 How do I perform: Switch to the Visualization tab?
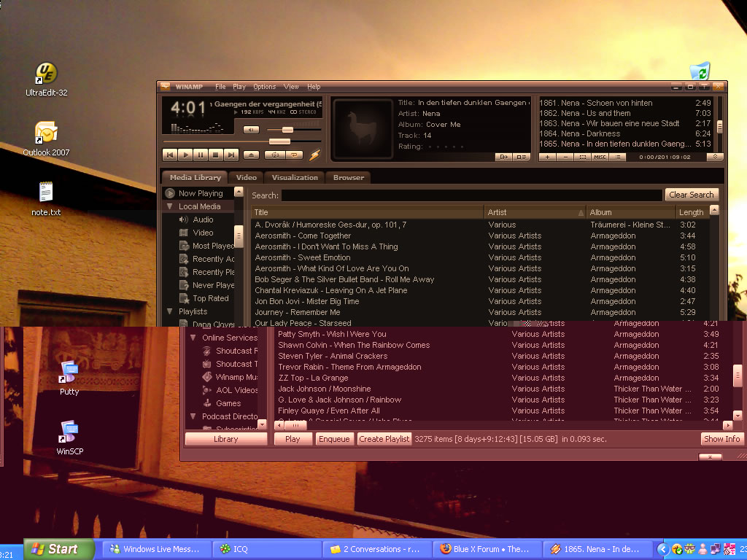[x=295, y=177]
